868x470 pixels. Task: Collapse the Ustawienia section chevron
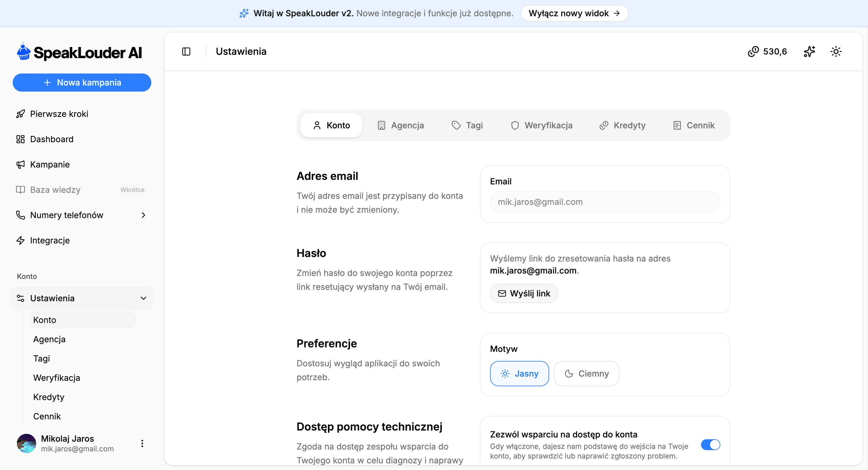pyautogui.click(x=143, y=298)
